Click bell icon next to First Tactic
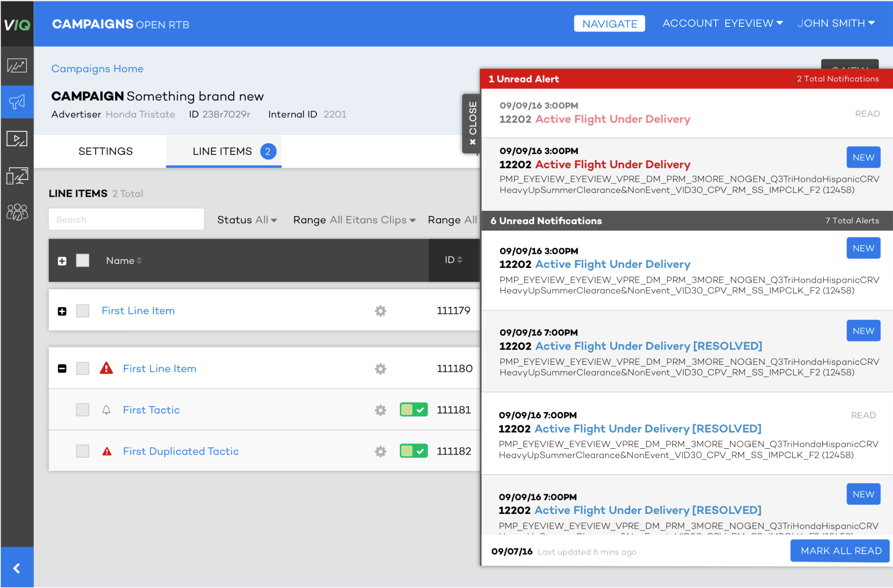 point(106,410)
